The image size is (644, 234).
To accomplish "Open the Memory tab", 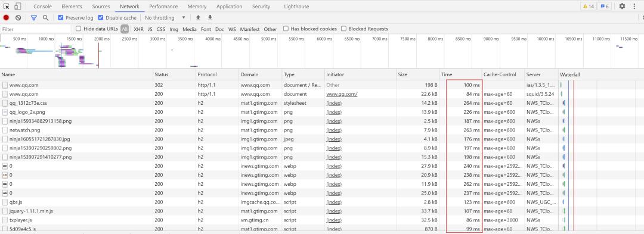I will point(197,7).
